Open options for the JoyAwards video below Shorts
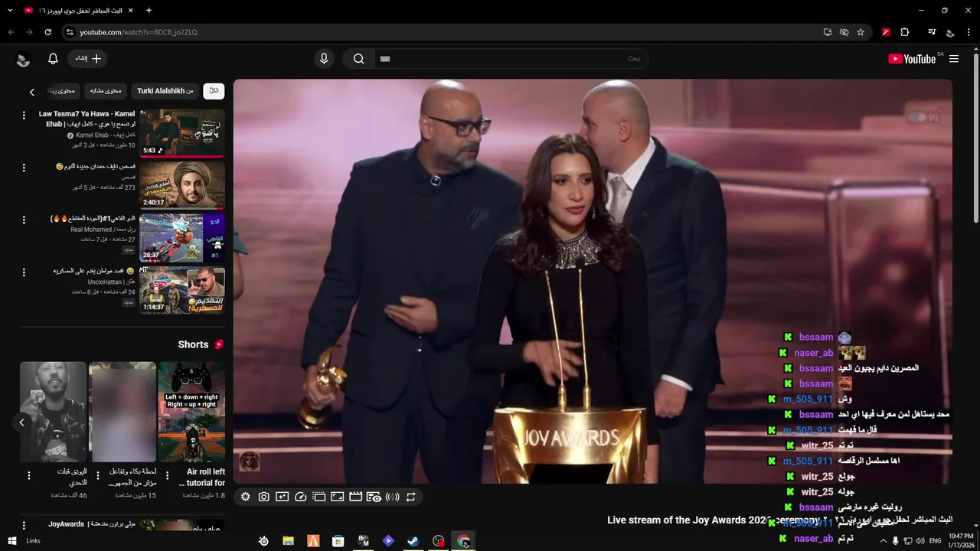980x551 pixels. [x=24, y=526]
